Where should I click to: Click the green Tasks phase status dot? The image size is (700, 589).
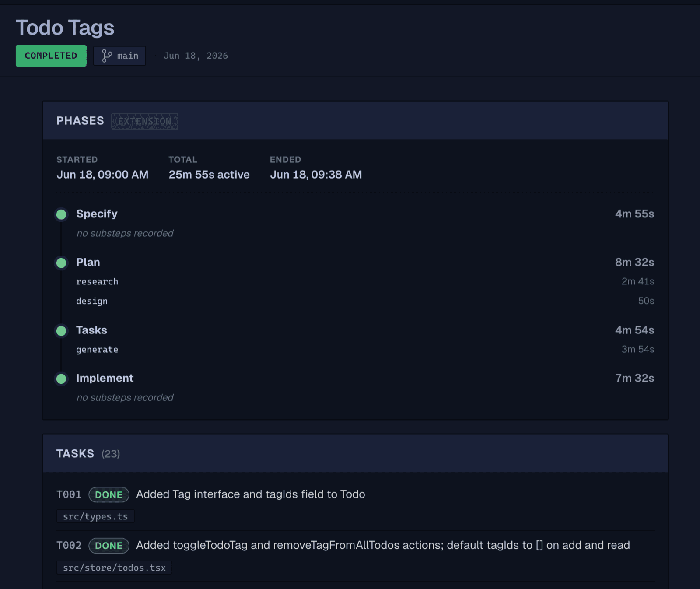61,331
